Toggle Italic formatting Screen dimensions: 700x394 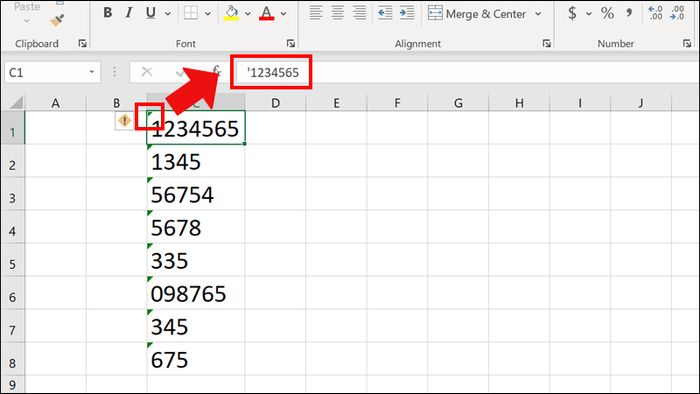pos(129,12)
